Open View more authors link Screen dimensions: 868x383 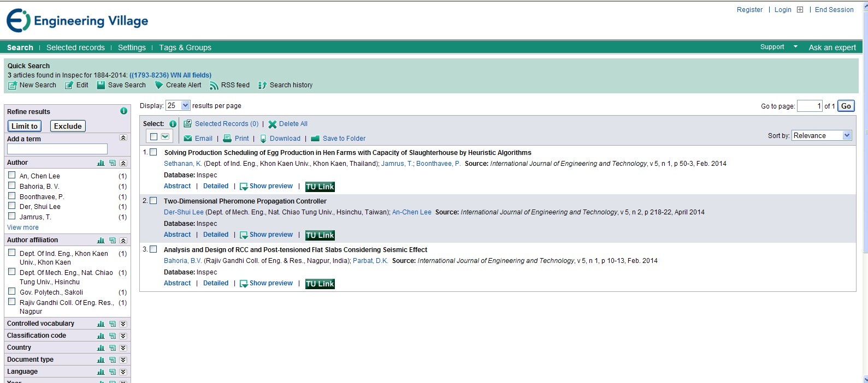click(23, 228)
